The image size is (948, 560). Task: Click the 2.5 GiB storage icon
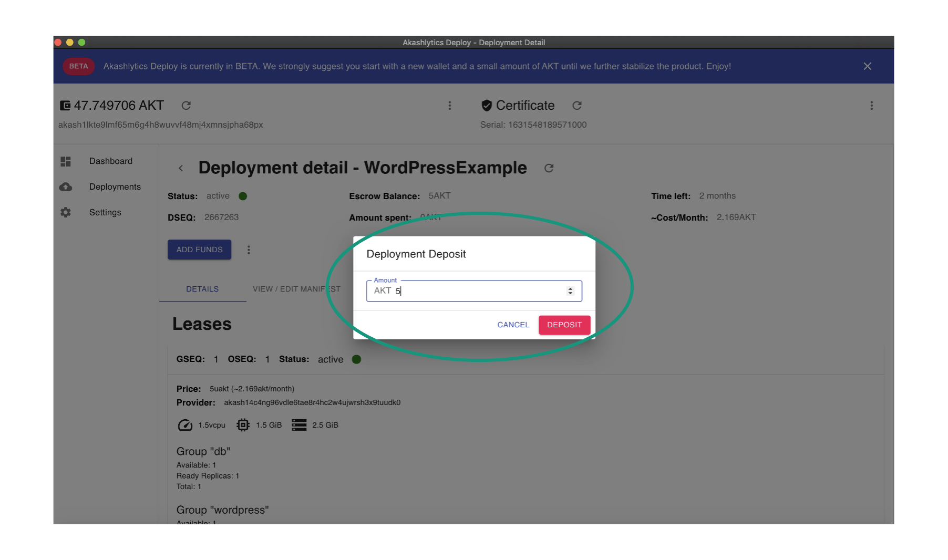point(299,426)
